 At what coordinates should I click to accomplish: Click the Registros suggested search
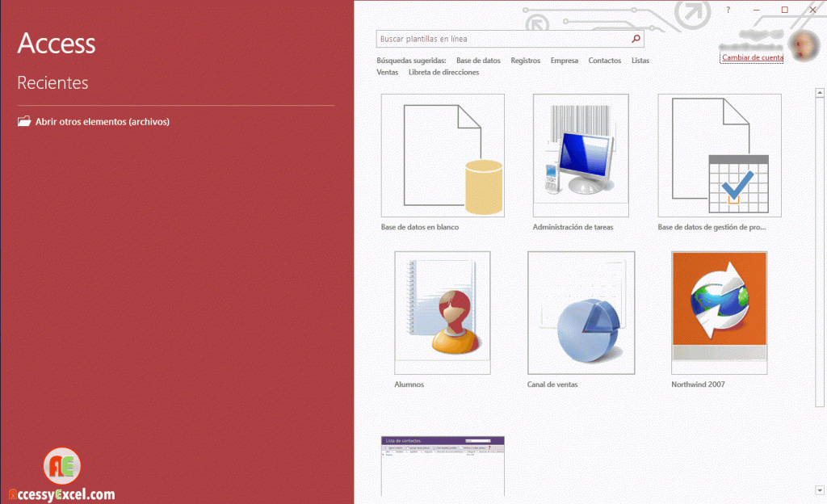(x=525, y=60)
